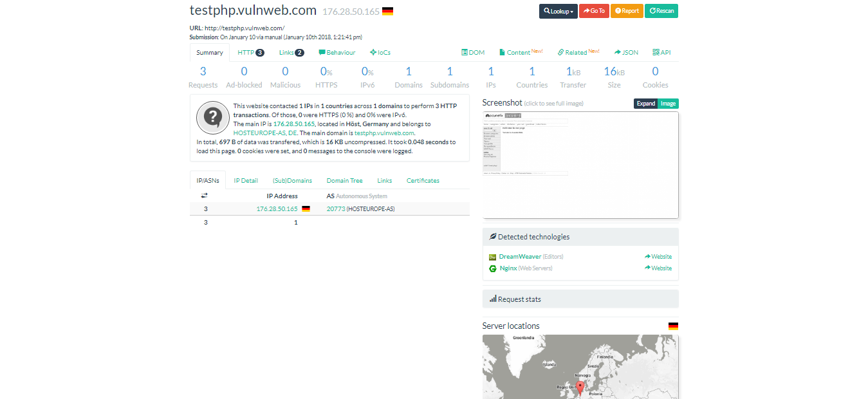
Task: Click the German flag next to Server locations
Action: [673, 326]
